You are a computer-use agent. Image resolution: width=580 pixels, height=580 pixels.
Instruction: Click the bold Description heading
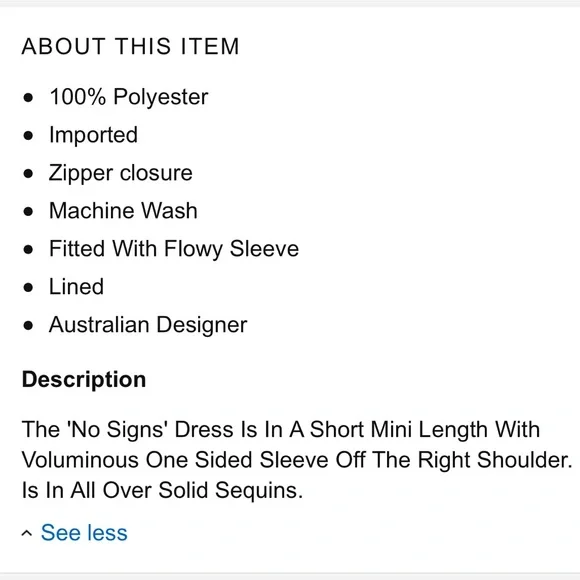tap(84, 380)
